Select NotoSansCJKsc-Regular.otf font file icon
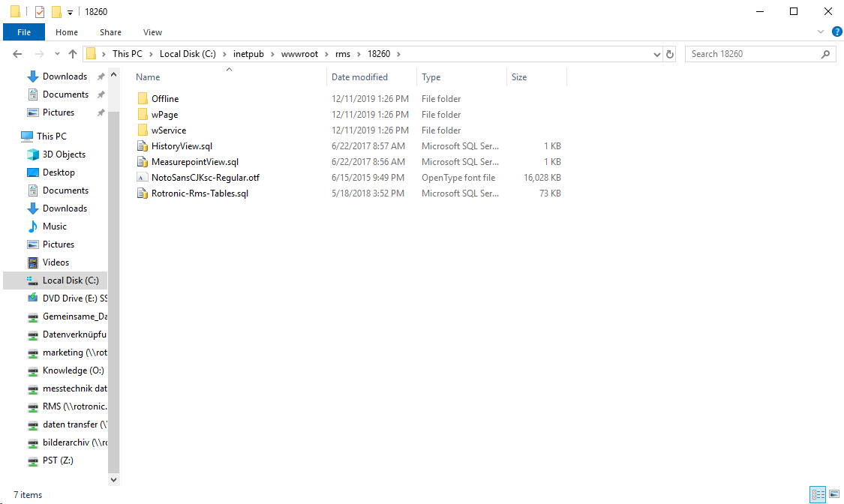Image resolution: width=844 pixels, height=504 pixels. [143, 177]
